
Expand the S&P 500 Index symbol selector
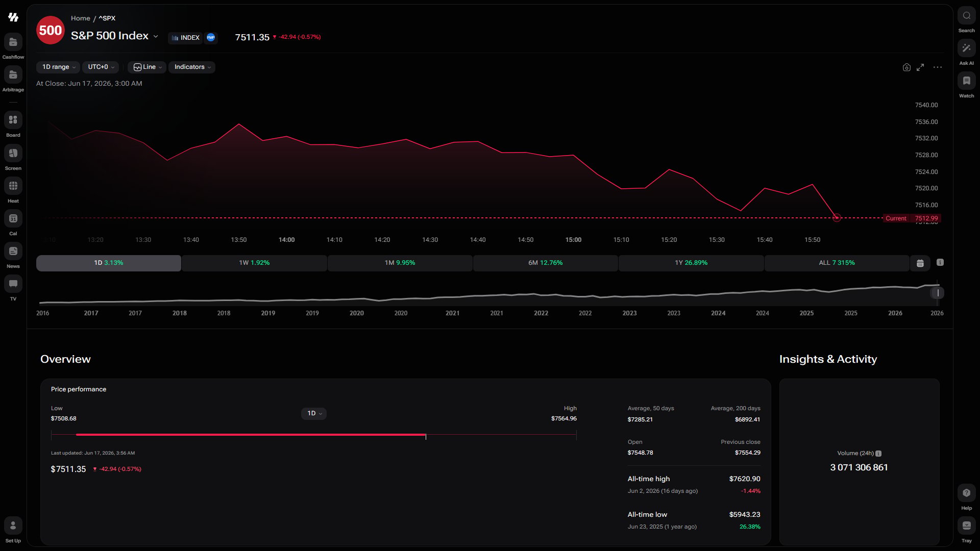click(x=156, y=36)
